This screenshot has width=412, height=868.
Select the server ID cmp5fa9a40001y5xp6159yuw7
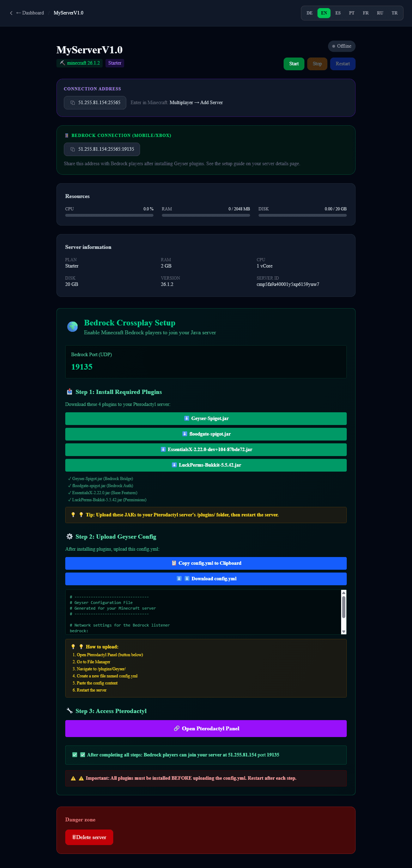point(288,285)
